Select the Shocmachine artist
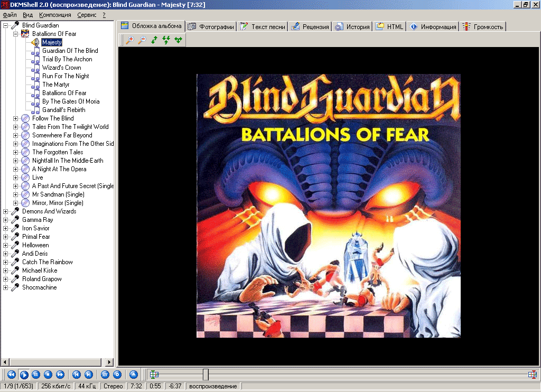541x392 pixels. tap(39, 287)
